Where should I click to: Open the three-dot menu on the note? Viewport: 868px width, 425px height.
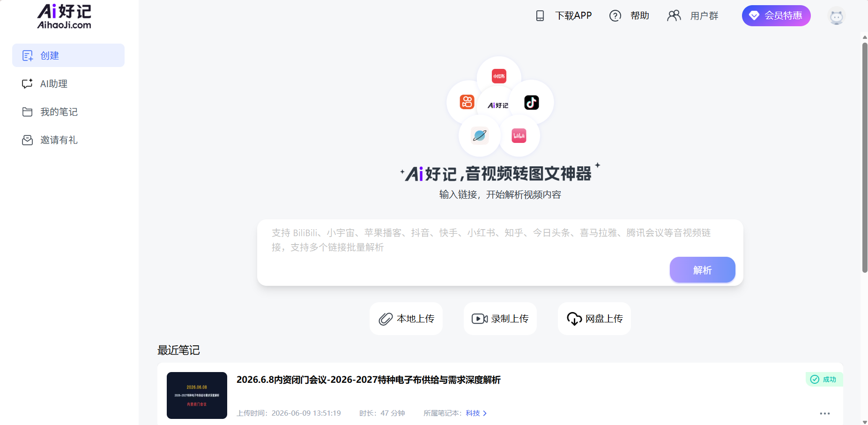pos(825,413)
